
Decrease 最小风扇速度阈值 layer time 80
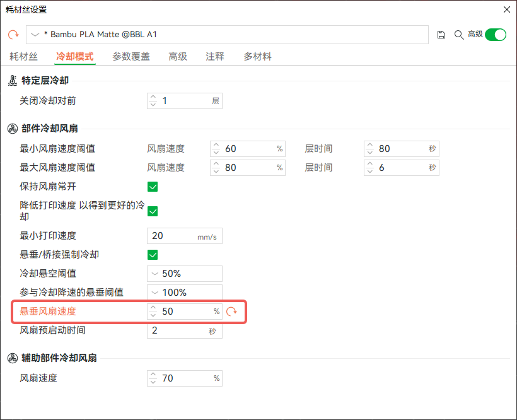[x=370, y=153]
